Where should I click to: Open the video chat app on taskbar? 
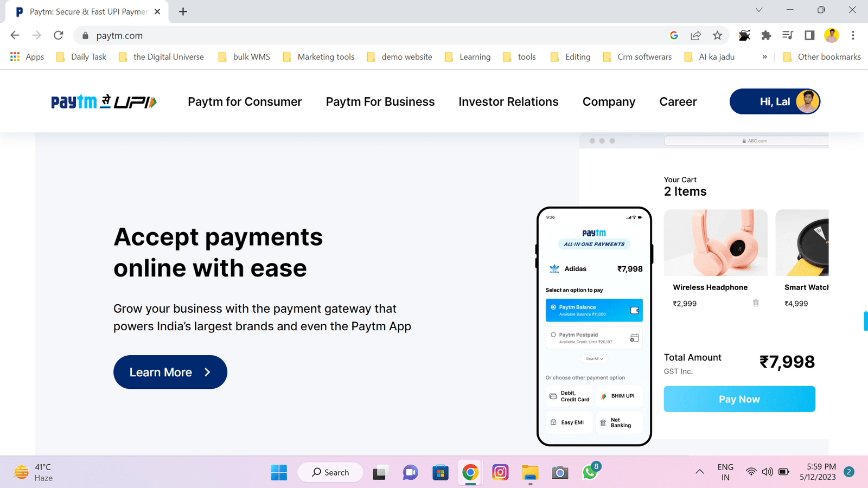410,472
